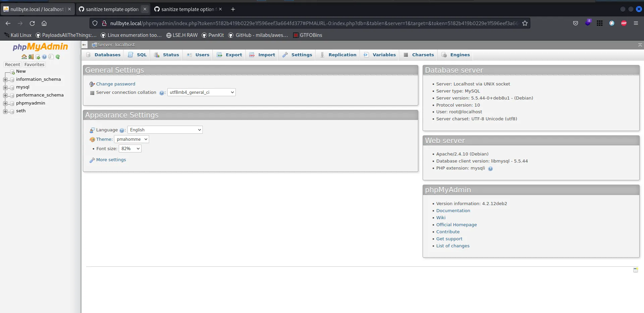Open the Font size dropdown

pyautogui.click(x=130, y=148)
